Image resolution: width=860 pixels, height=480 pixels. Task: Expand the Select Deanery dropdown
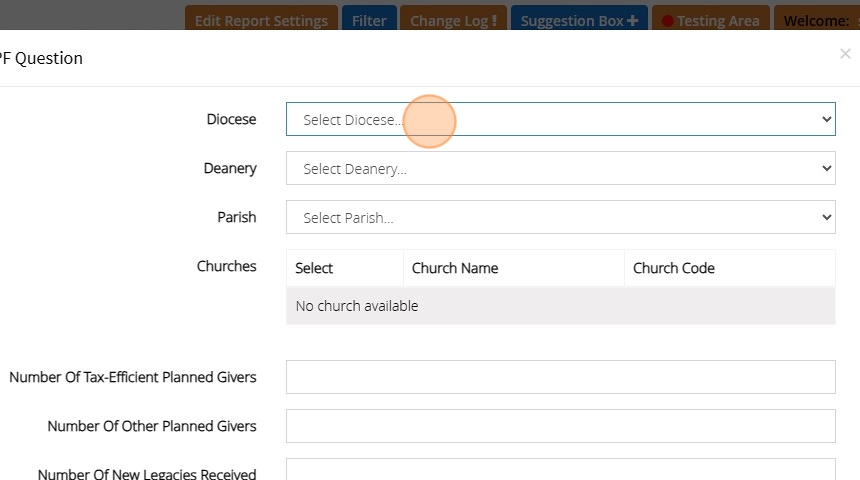tap(560, 168)
